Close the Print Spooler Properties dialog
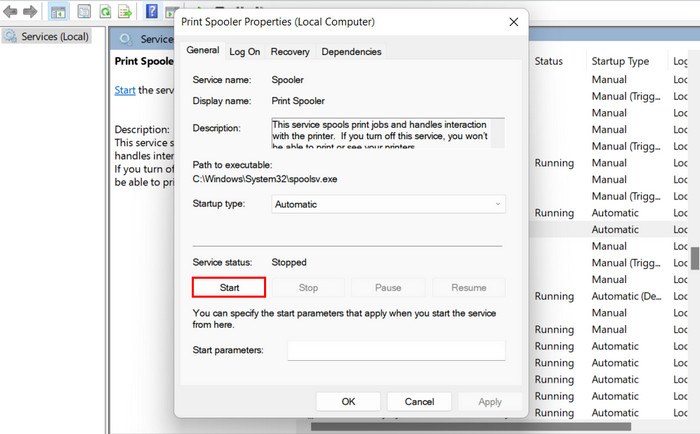 coord(514,22)
